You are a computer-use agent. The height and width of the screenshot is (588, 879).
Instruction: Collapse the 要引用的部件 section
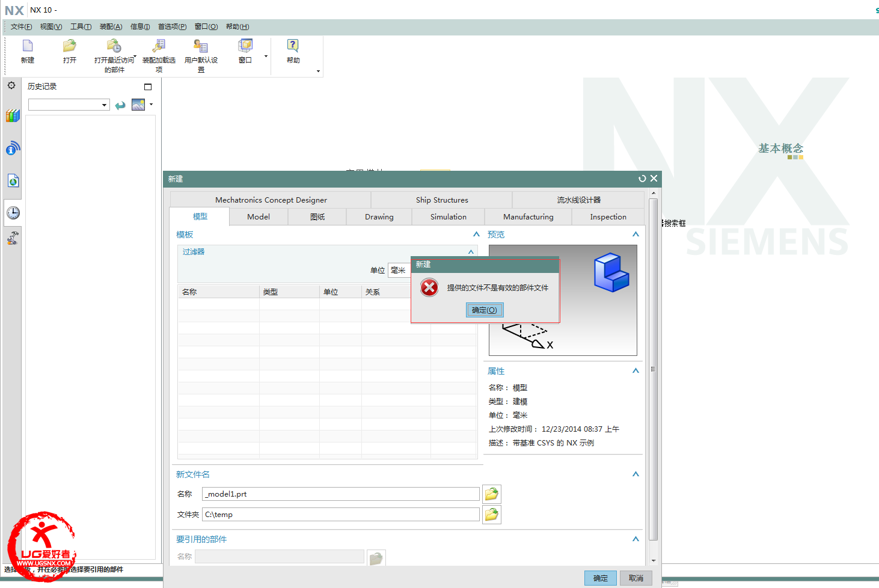pyautogui.click(x=636, y=539)
